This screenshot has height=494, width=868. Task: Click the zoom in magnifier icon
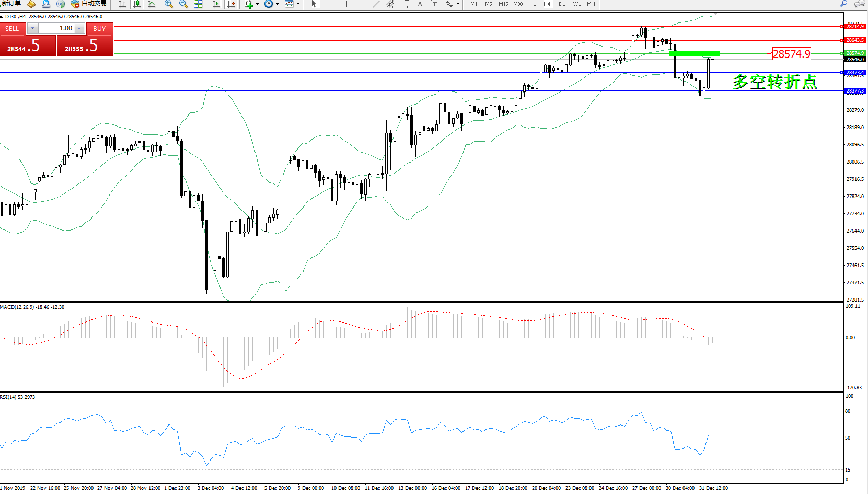click(x=168, y=4)
